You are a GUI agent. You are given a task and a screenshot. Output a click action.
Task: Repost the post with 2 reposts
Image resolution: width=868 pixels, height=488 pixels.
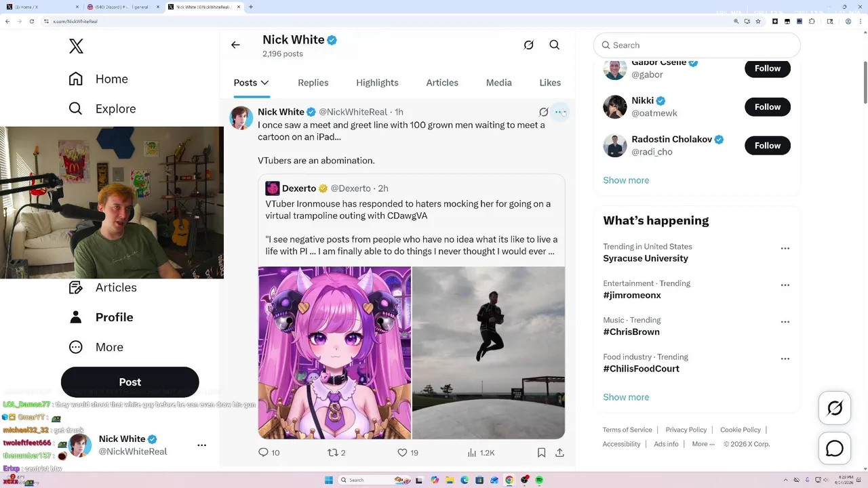pyautogui.click(x=337, y=453)
